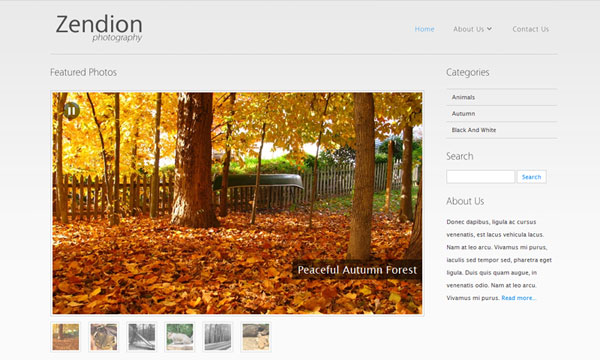Select the sixth sandy rocks thumbnail

(256, 337)
